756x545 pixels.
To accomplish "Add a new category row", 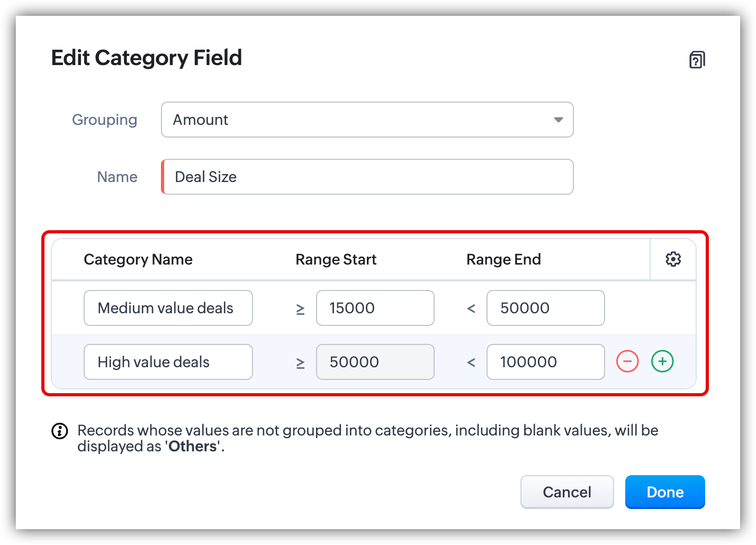I will [662, 362].
